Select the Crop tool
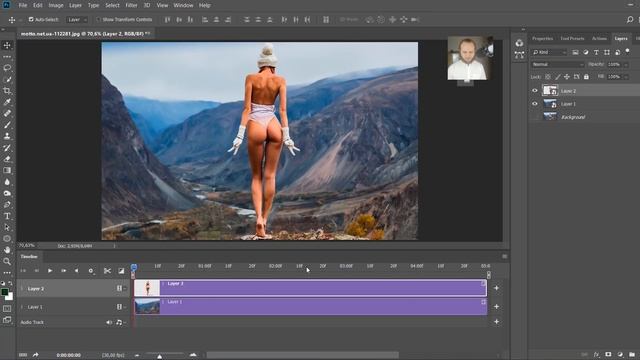This screenshot has width=640, height=360. (7, 91)
